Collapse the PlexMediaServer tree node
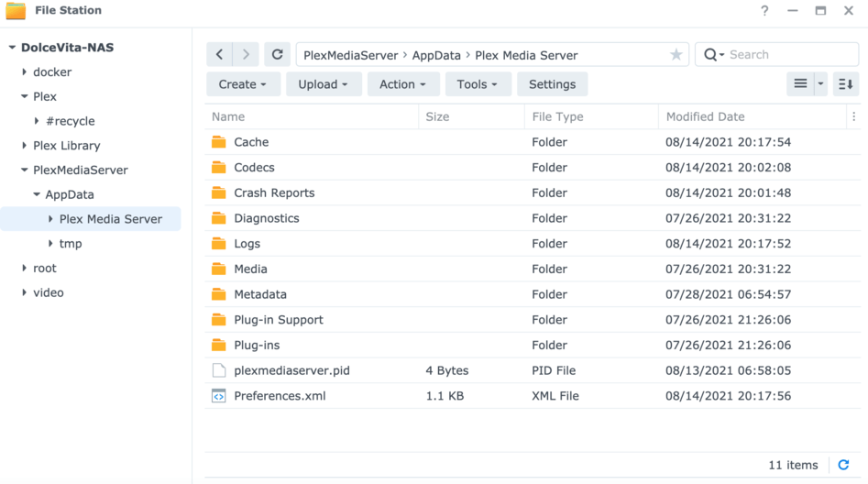868x484 pixels. click(25, 170)
